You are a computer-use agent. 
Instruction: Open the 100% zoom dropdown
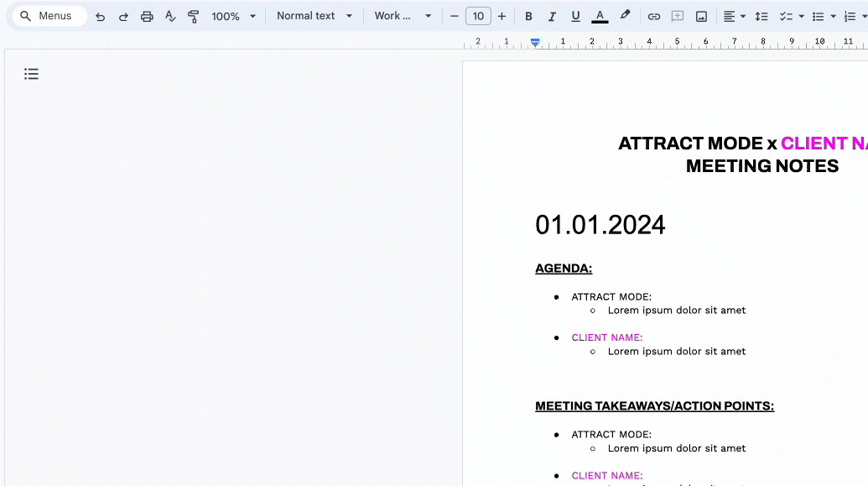tap(234, 16)
